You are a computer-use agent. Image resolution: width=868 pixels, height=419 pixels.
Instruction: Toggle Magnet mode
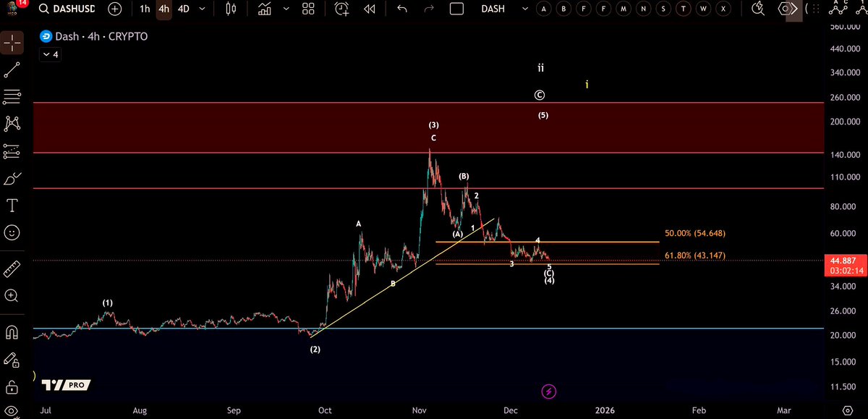click(12, 332)
